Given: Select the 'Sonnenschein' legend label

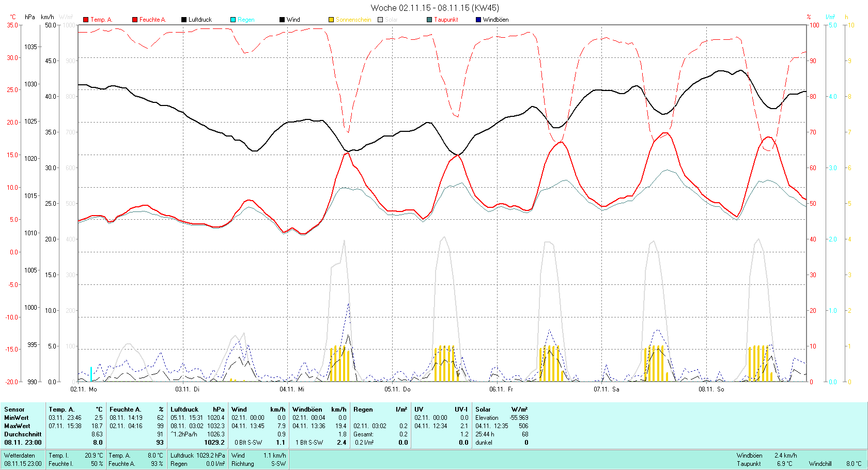Looking at the screenshot, I should point(353,20).
